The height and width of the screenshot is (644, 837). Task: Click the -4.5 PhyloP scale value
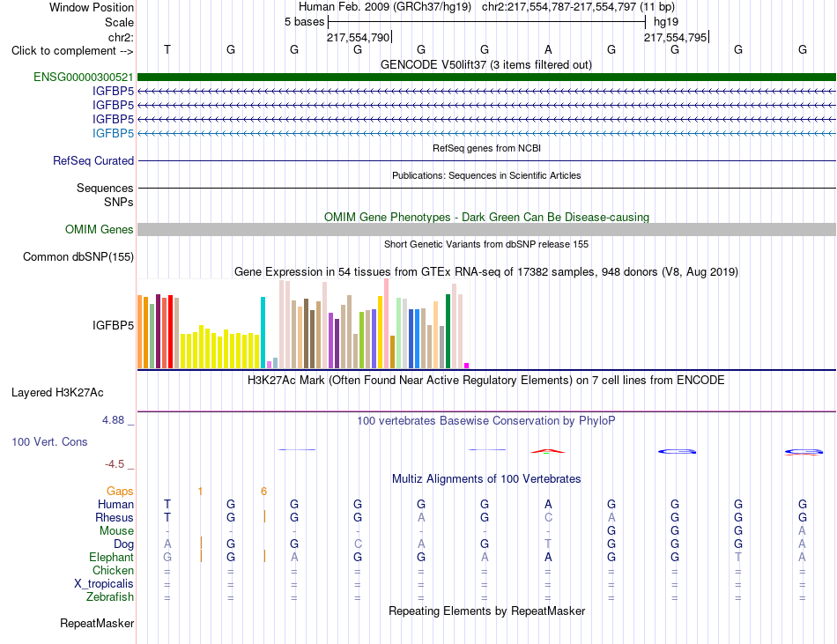click(x=115, y=464)
